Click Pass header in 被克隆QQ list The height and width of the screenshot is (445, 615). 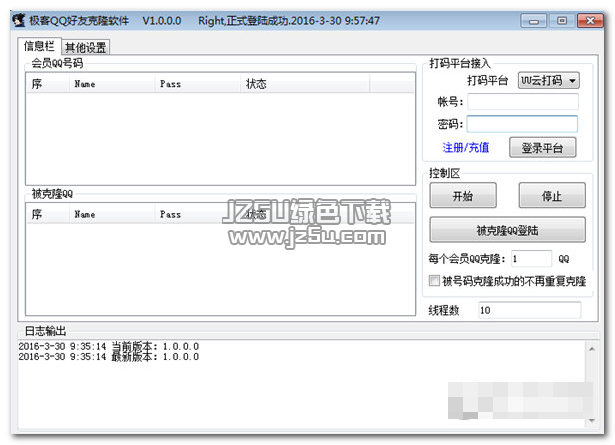click(x=197, y=214)
